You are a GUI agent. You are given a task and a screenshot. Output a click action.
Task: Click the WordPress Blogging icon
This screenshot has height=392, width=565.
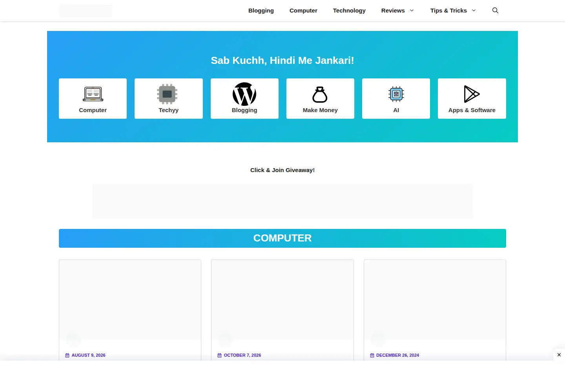tap(244, 94)
